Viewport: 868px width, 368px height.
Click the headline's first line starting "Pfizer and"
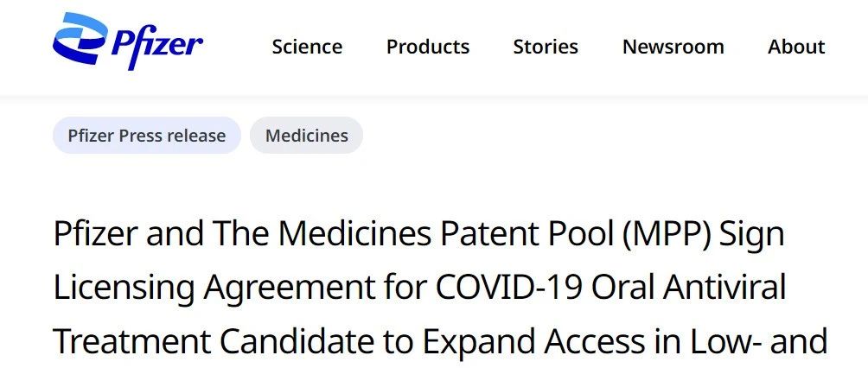[418, 235]
